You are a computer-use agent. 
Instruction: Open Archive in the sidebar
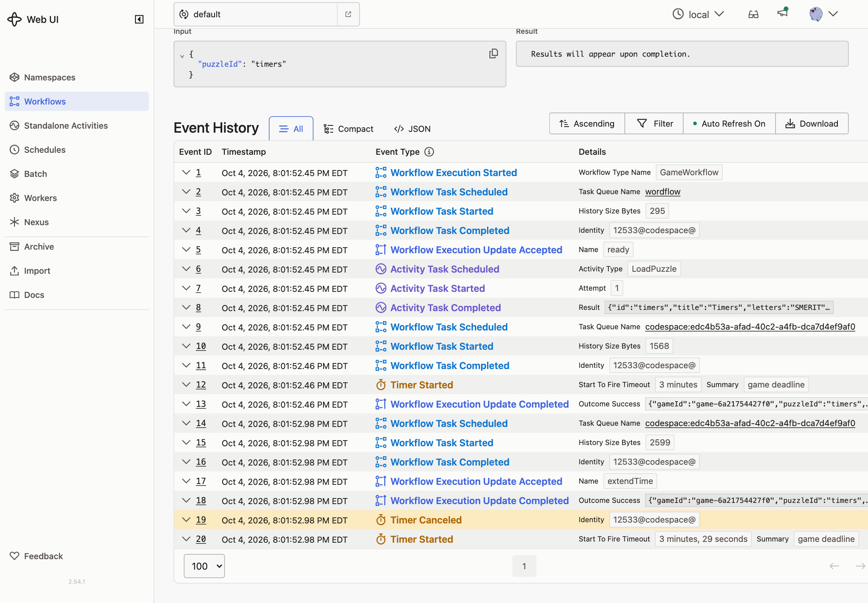[x=77, y=246]
